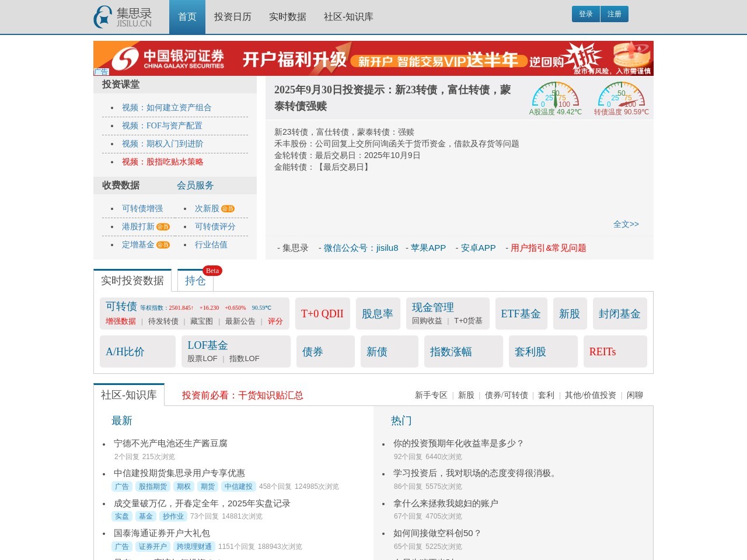Click the 会员 badge beside 次新股
Screen dimensions: 747x560
coord(228,209)
